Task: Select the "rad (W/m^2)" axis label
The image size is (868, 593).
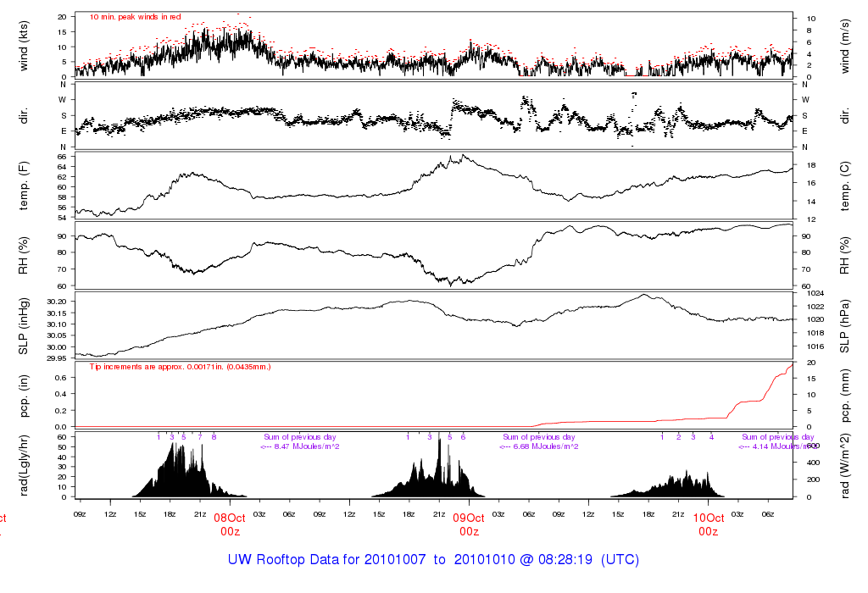Action: click(845, 465)
